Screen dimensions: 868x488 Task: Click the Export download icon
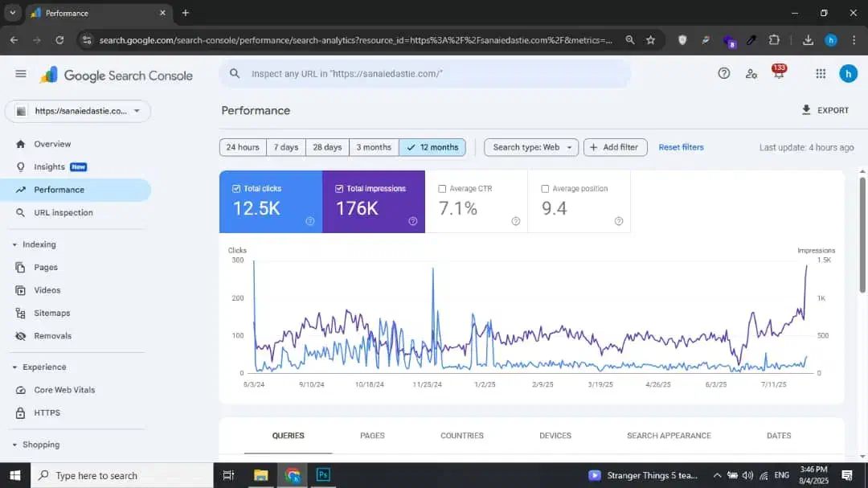(806, 110)
